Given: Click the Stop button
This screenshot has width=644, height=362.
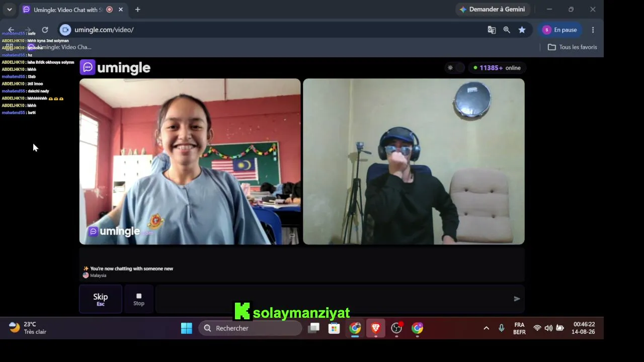Looking at the screenshot, I should pyautogui.click(x=139, y=299).
